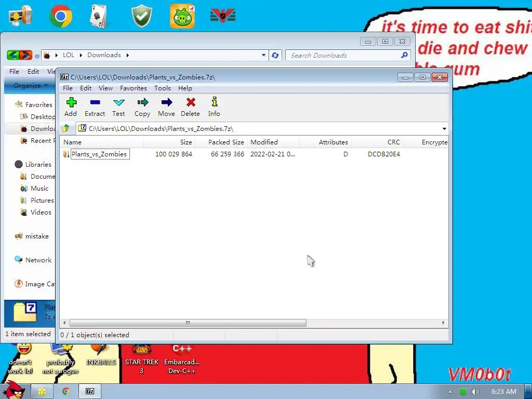Open archive Info

(214, 107)
